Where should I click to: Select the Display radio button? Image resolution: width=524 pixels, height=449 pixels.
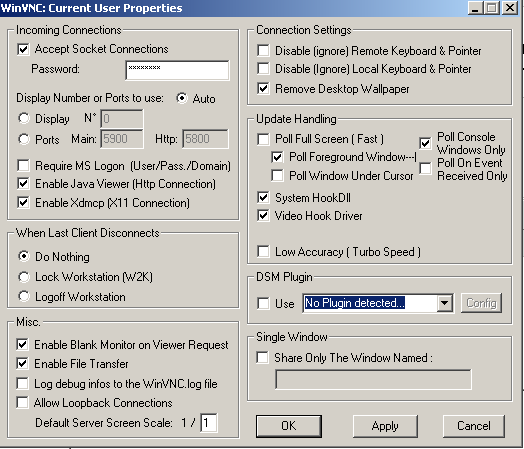click(24, 118)
